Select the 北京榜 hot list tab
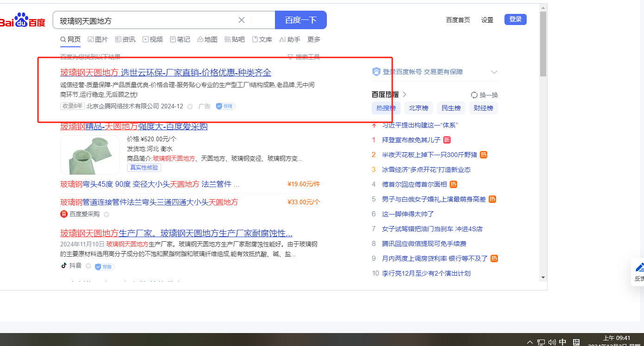The height and width of the screenshot is (346, 644). 418,108
